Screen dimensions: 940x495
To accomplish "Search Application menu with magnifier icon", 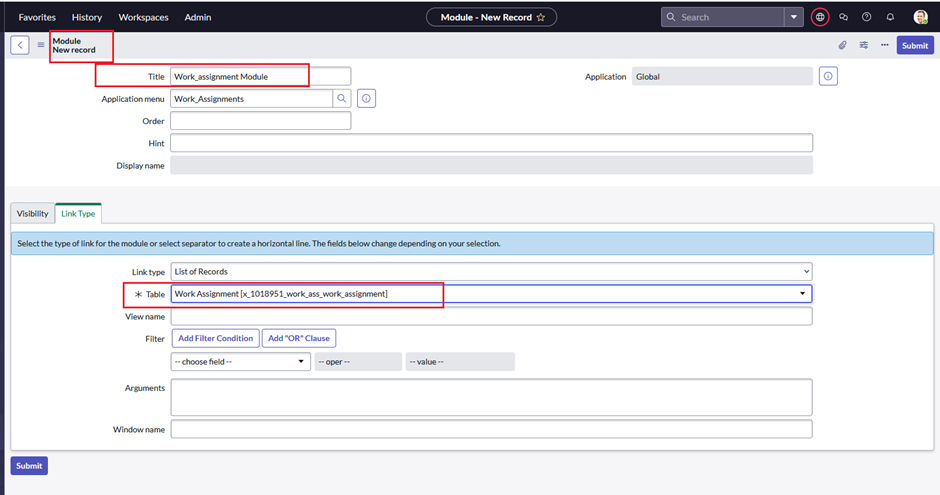I will click(x=342, y=99).
